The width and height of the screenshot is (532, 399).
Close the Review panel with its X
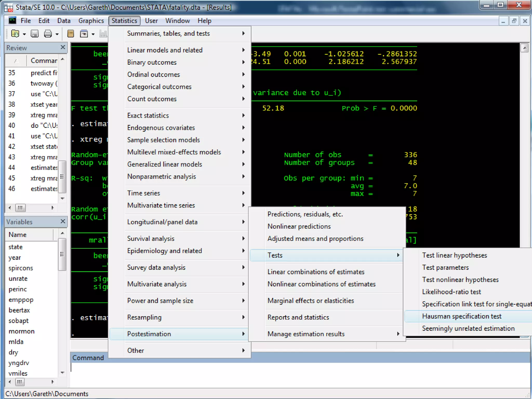[63, 47]
